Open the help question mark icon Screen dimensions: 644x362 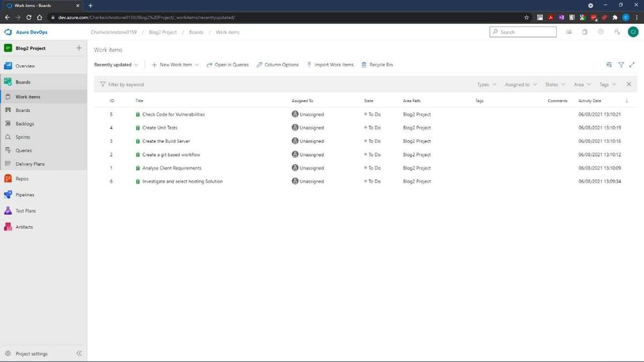point(600,32)
